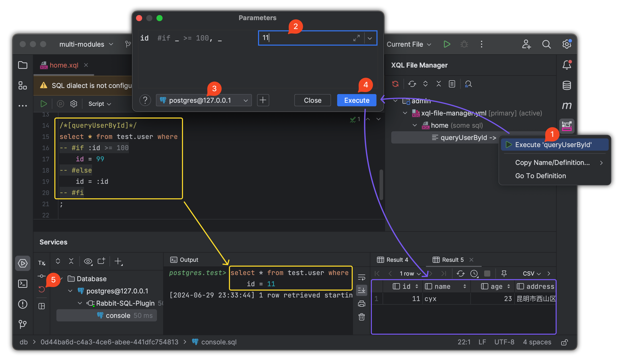The width and height of the screenshot is (623, 364).
Task: Choose Execute 'queryUserById' menu entry
Action: pyautogui.click(x=555, y=145)
